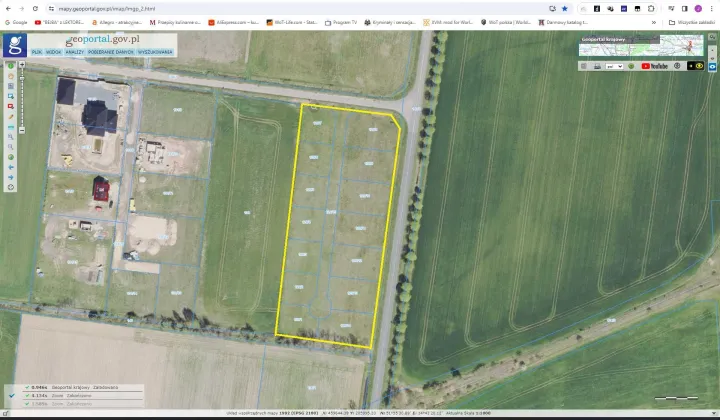Click the Geoportal krajowy overview minimap
The height and width of the screenshot is (420, 720).
pyautogui.click(x=641, y=46)
